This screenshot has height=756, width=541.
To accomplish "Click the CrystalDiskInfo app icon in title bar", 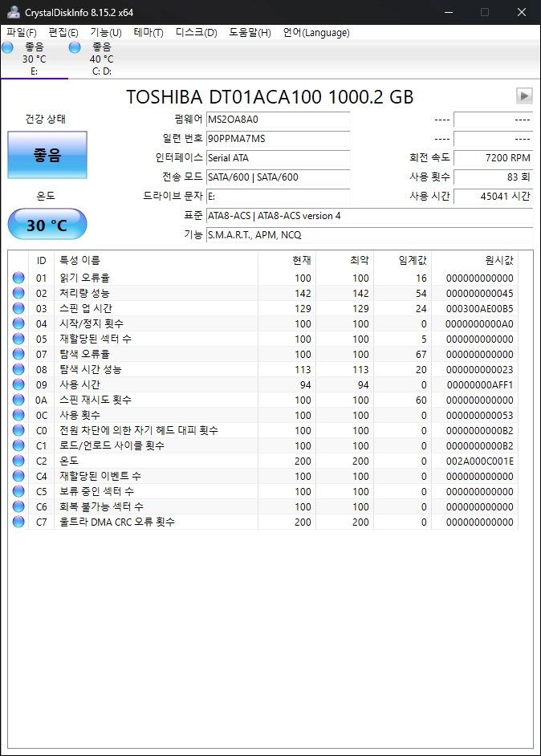I will point(14,12).
